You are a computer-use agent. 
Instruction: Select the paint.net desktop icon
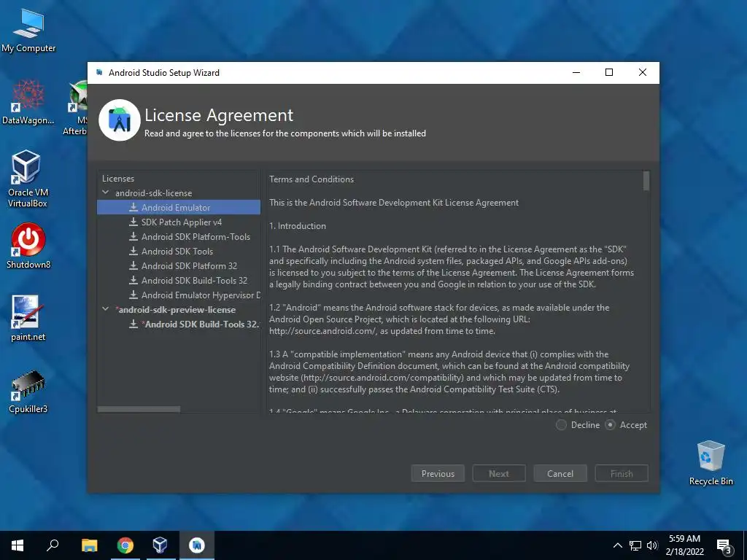[28, 318]
